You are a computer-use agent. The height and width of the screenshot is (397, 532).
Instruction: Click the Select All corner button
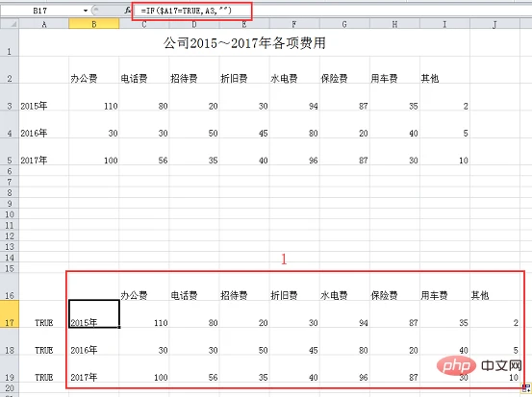(x=10, y=24)
